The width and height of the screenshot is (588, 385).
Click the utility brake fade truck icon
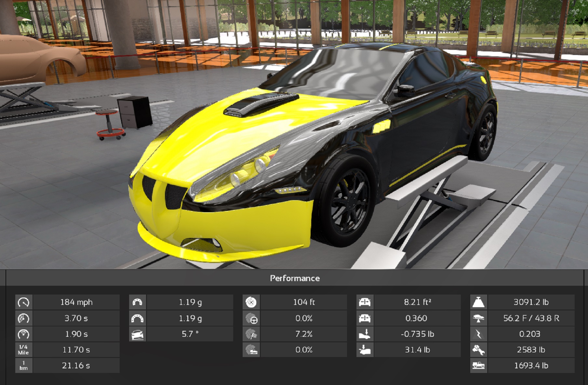click(x=251, y=350)
